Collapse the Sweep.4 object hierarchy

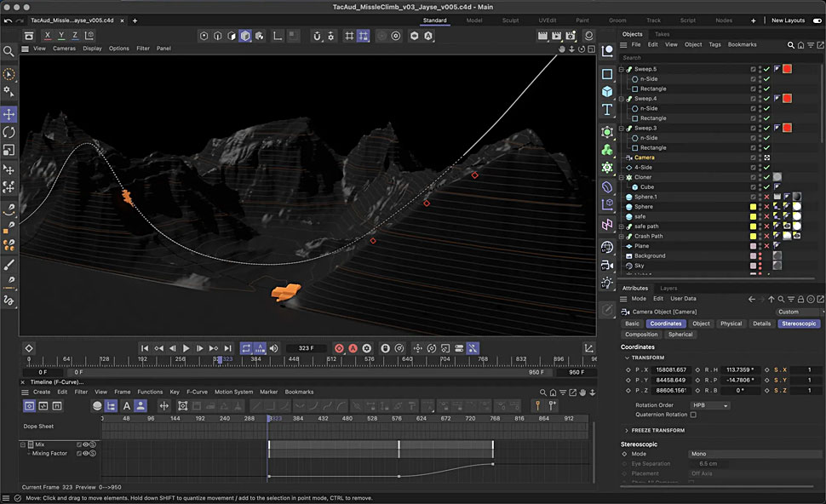pyautogui.click(x=622, y=99)
